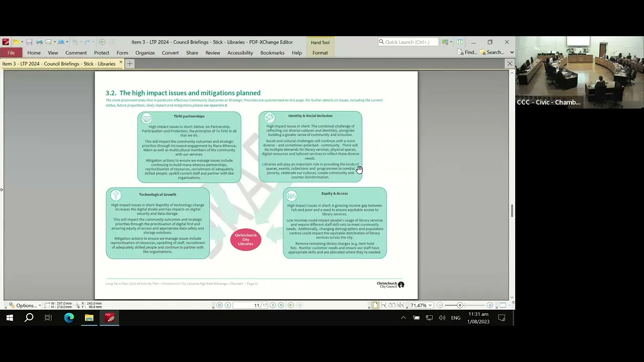The image size is (644, 362).
Task: Click the email envelope icon
Action: coord(48,42)
